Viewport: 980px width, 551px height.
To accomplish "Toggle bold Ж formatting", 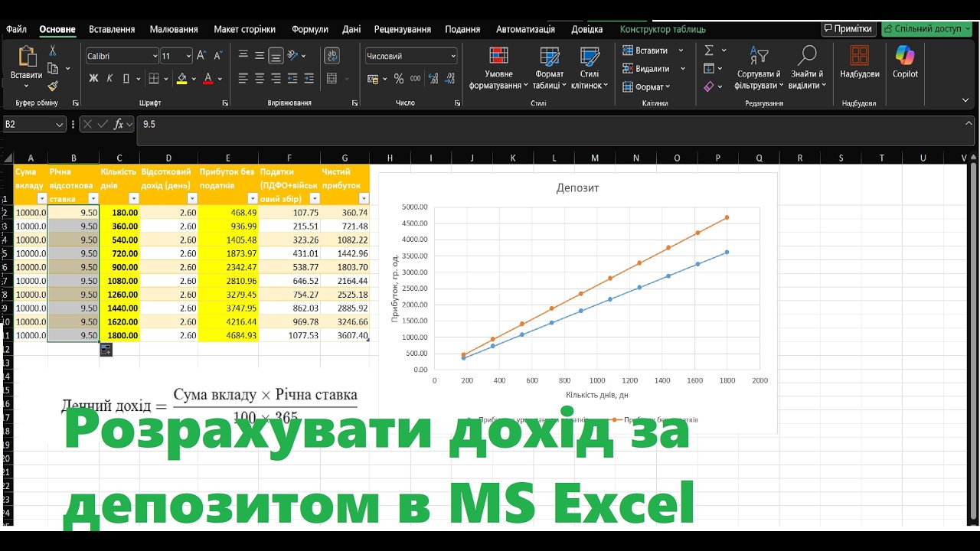I will pyautogui.click(x=93, y=78).
